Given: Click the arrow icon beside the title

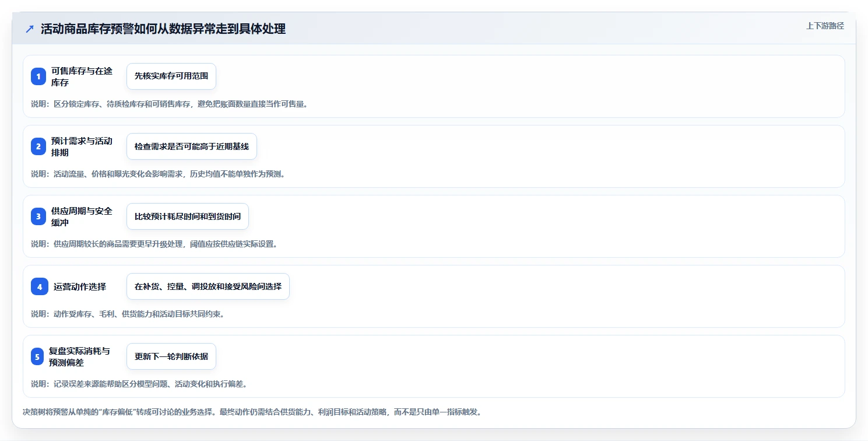Looking at the screenshot, I should pyautogui.click(x=30, y=29).
